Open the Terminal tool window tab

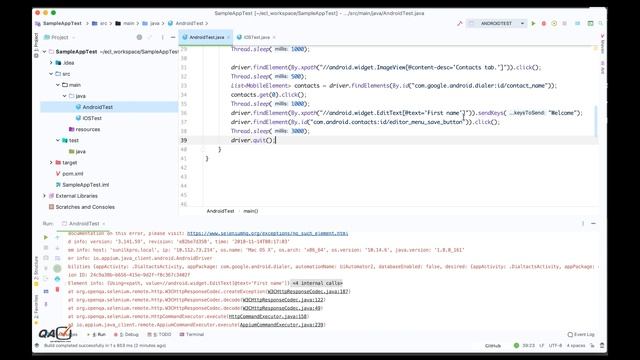[192, 334]
